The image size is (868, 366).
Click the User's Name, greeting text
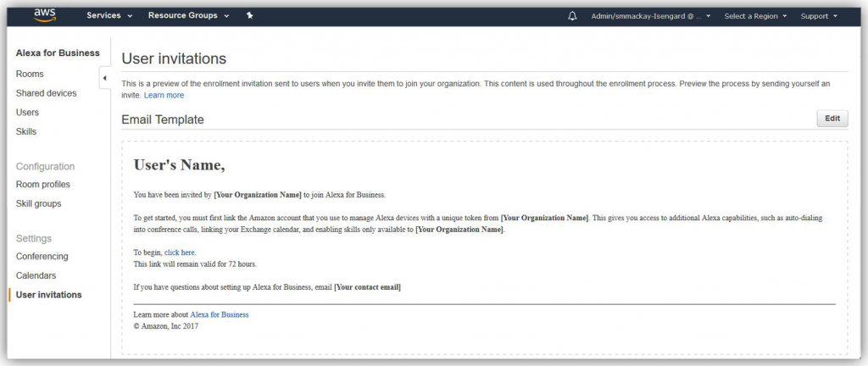[x=179, y=164]
